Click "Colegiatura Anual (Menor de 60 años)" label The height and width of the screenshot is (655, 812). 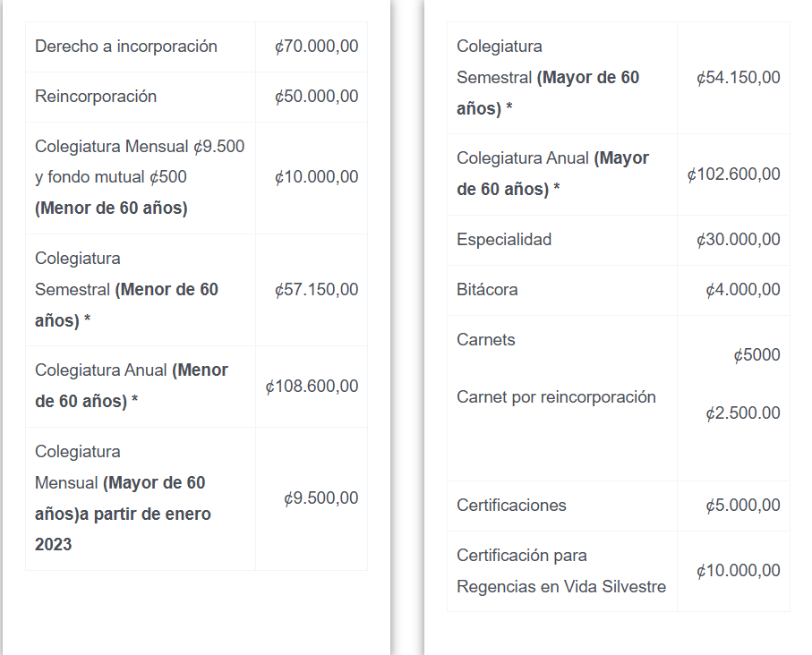coord(132,386)
